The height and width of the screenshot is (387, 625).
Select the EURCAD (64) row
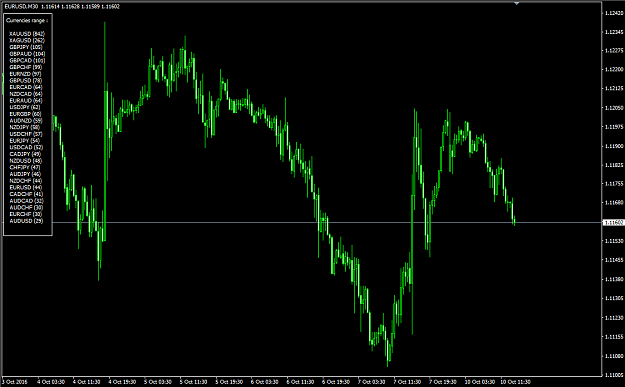pos(26,87)
